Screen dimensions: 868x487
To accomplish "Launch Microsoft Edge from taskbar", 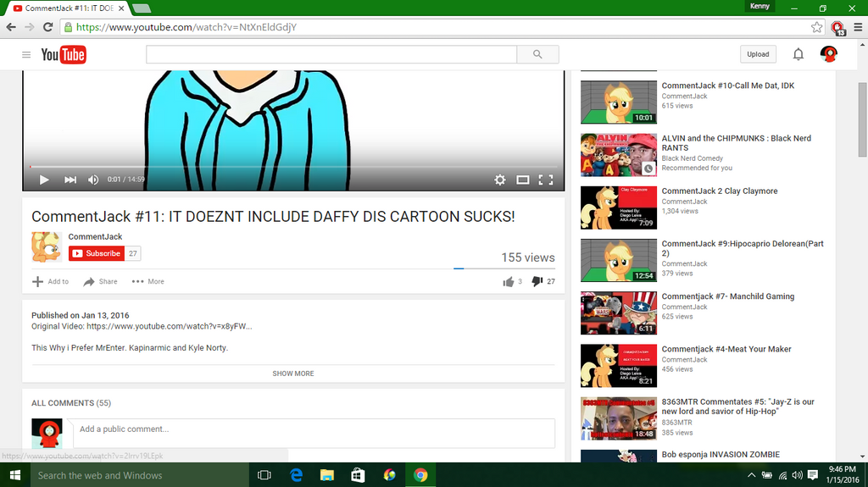I will (296, 475).
